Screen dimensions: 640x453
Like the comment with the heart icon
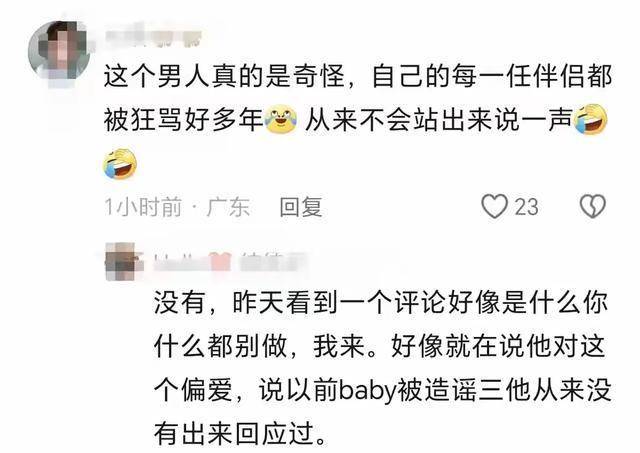pos(494,206)
